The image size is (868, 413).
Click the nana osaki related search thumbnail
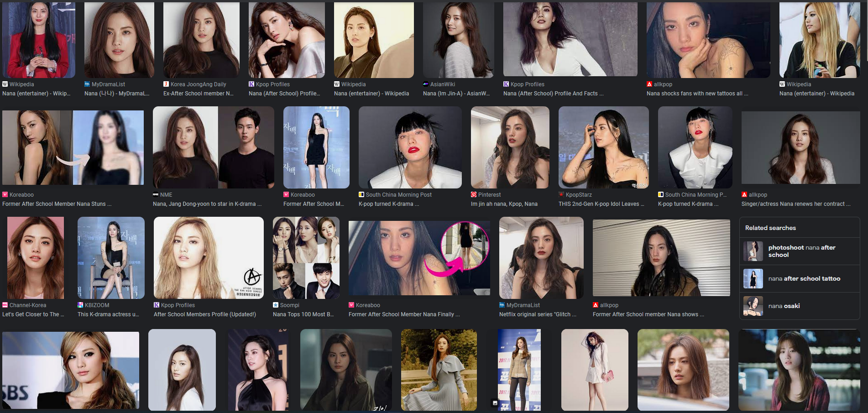pos(753,306)
